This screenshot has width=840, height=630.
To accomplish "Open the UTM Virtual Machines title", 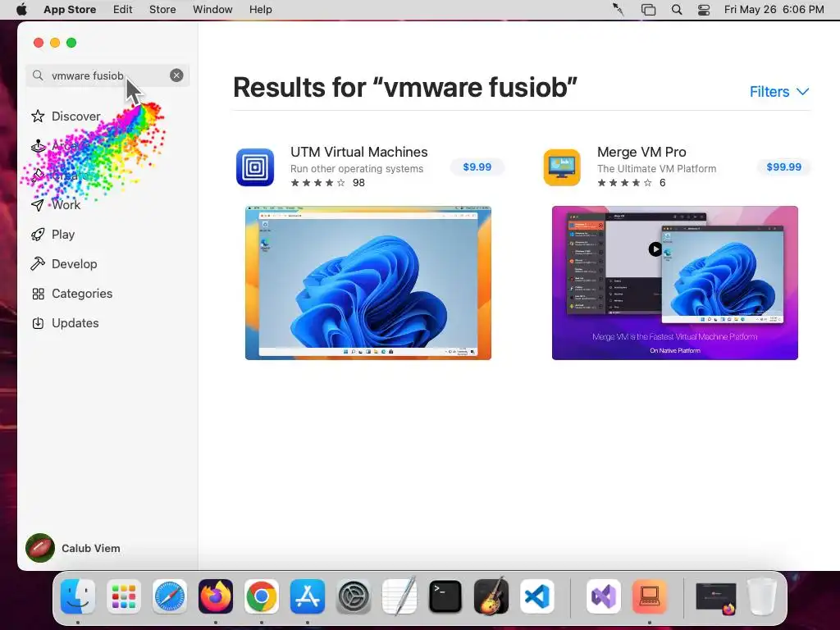I will pos(359,152).
